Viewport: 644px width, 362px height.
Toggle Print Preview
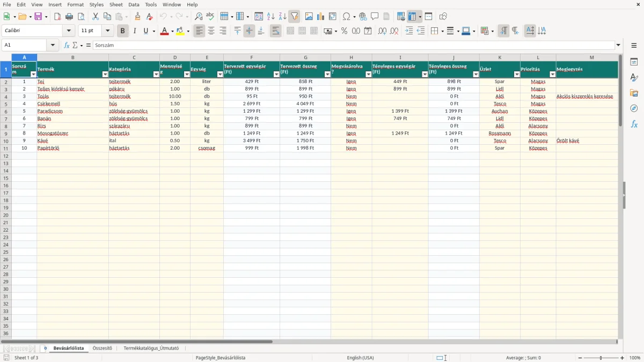[81, 17]
